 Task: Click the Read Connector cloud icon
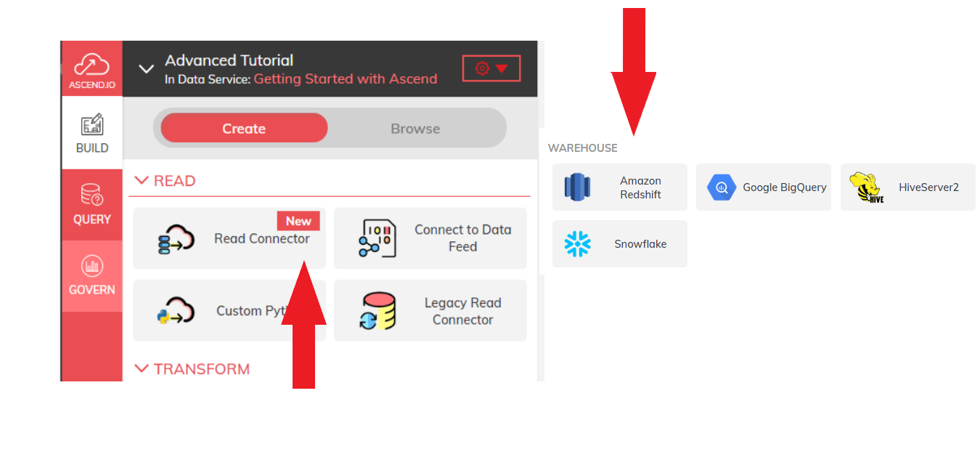[176, 238]
